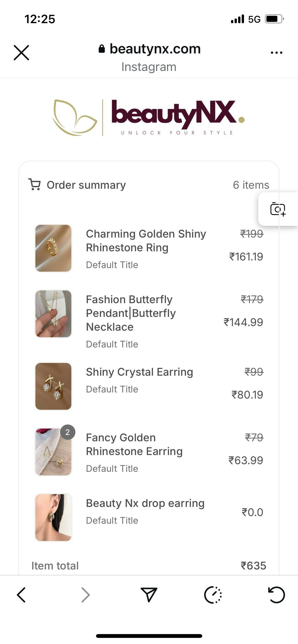Open the Butterfly Necklace product thumbnail
298x644 pixels.
tap(53, 314)
